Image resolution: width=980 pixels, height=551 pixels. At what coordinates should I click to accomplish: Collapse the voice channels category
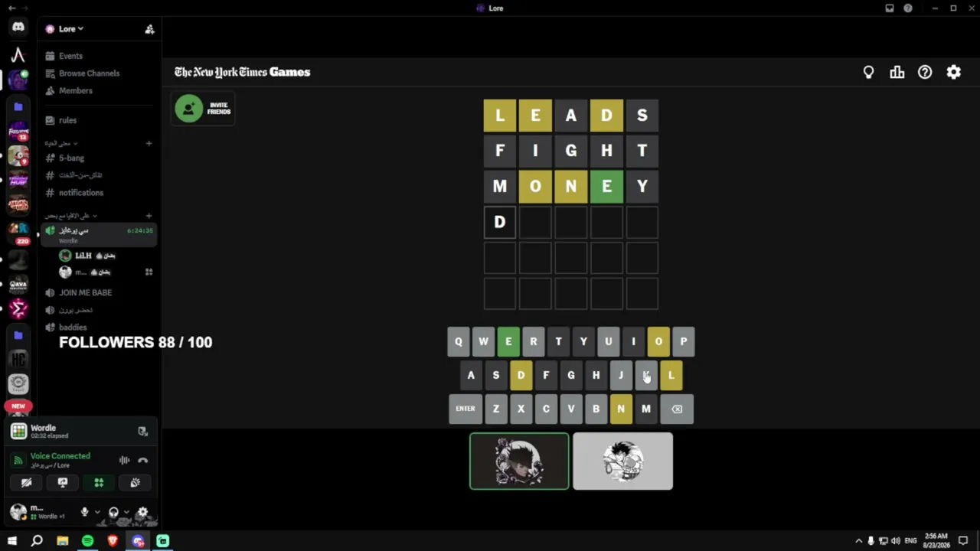[x=70, y=216]
